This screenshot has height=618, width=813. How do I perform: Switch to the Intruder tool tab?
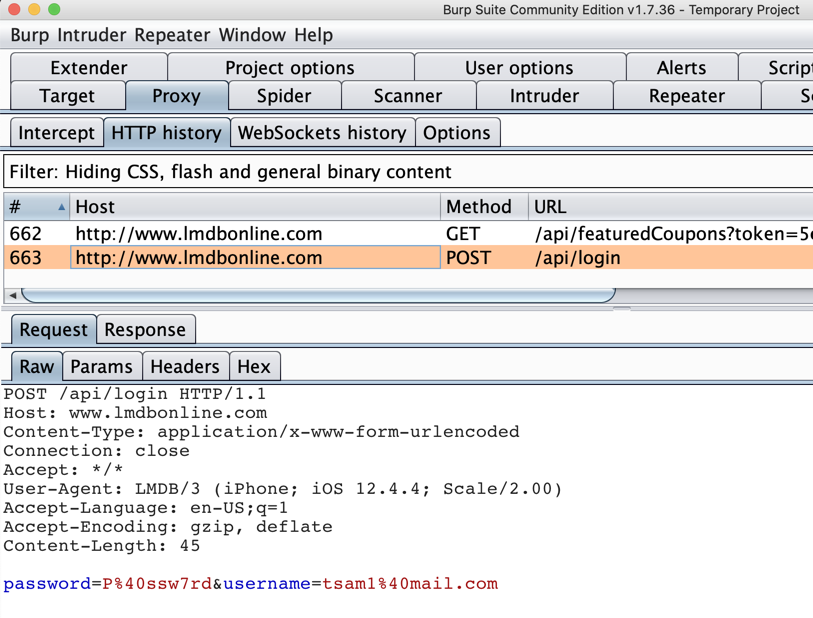pos(544,95)
